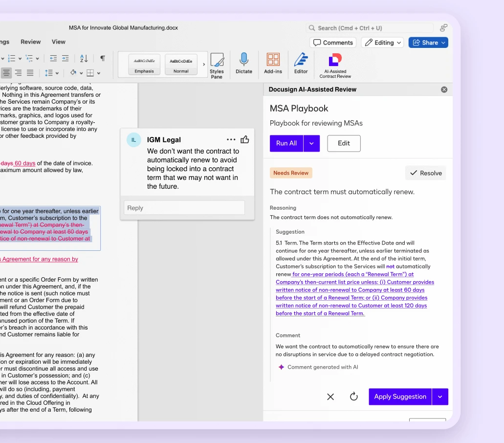The image size is (504, 443).
Task: Click "Playbook for reviewing MSAs" subtitle
Action: click(316, 123)
